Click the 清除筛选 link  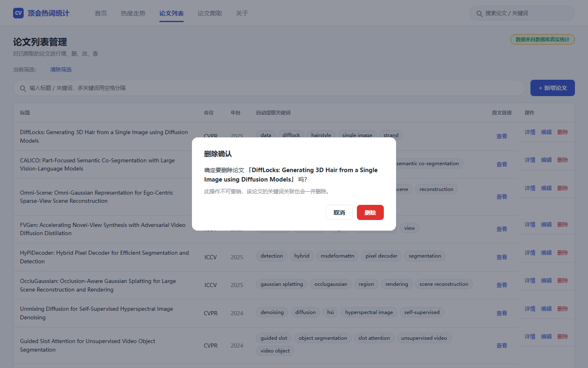[x=61, y=70]
